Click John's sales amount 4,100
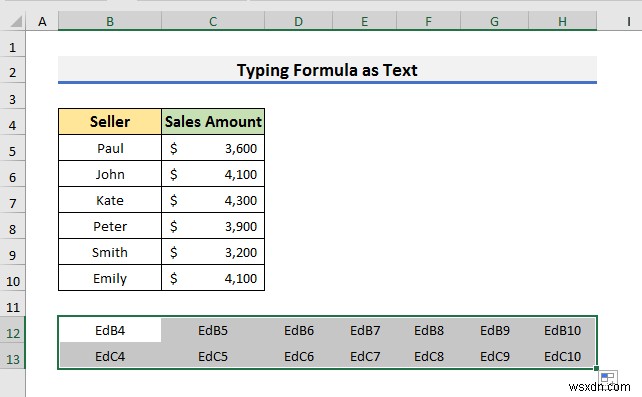 point(213,174)
